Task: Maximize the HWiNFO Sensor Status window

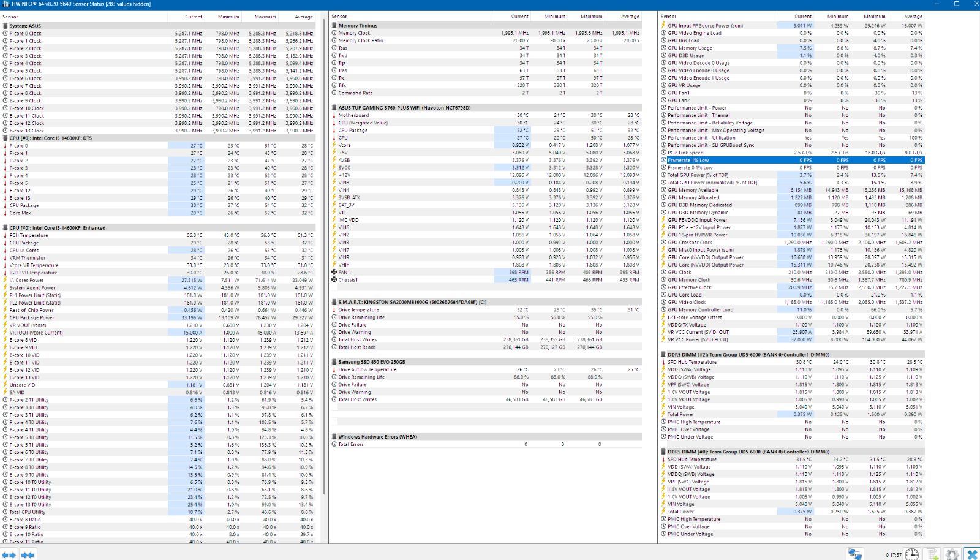Action: click(957, 4)
